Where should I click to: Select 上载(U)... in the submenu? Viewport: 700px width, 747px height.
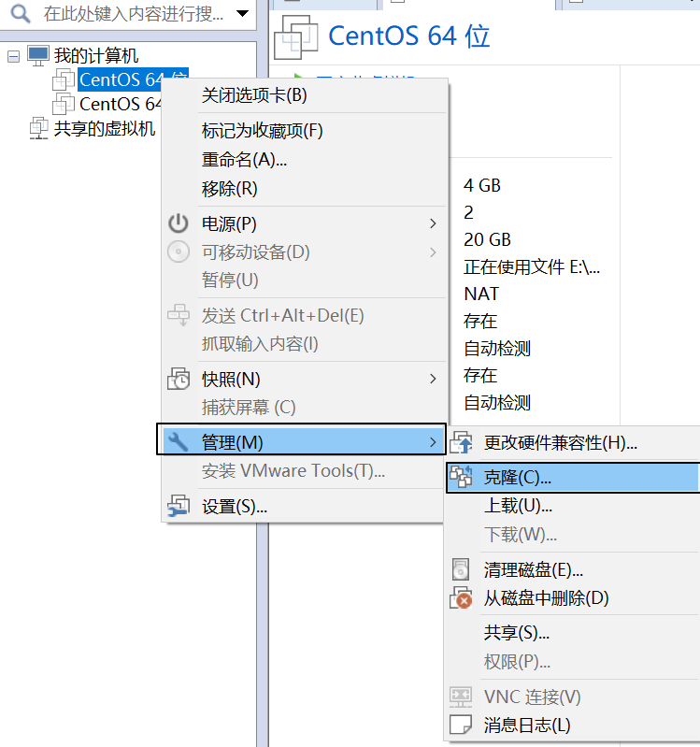573,506
